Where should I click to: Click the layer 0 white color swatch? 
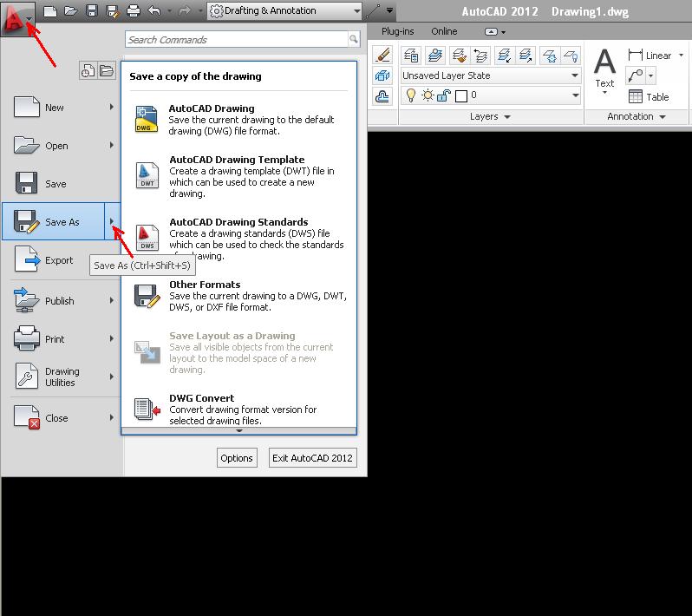(x=460, y=95)
